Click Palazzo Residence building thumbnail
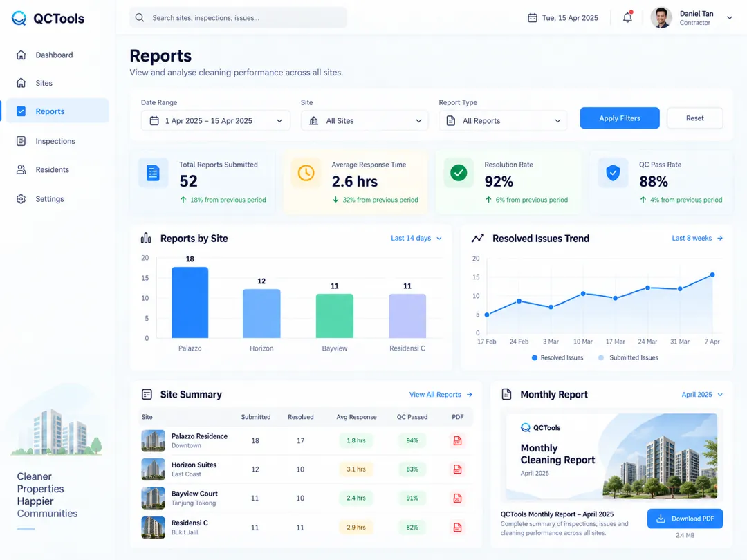 click(154, 440)
